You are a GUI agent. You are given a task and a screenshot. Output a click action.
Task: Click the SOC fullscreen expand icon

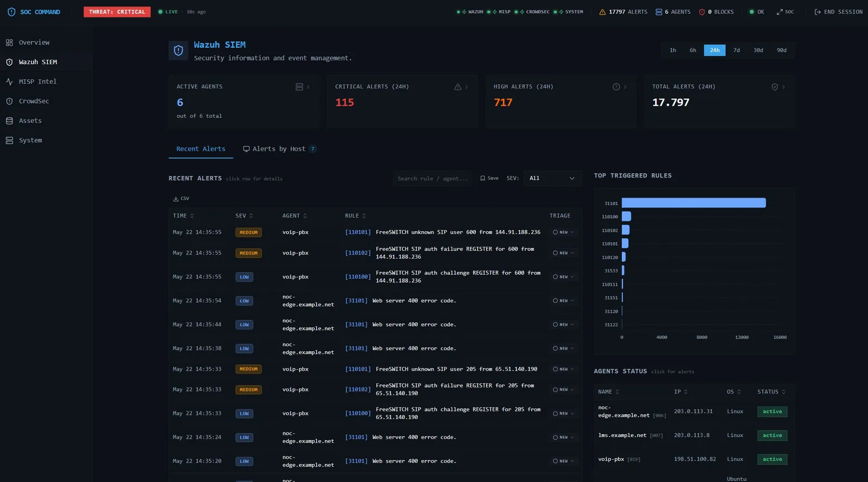click(x=780, y=12)
